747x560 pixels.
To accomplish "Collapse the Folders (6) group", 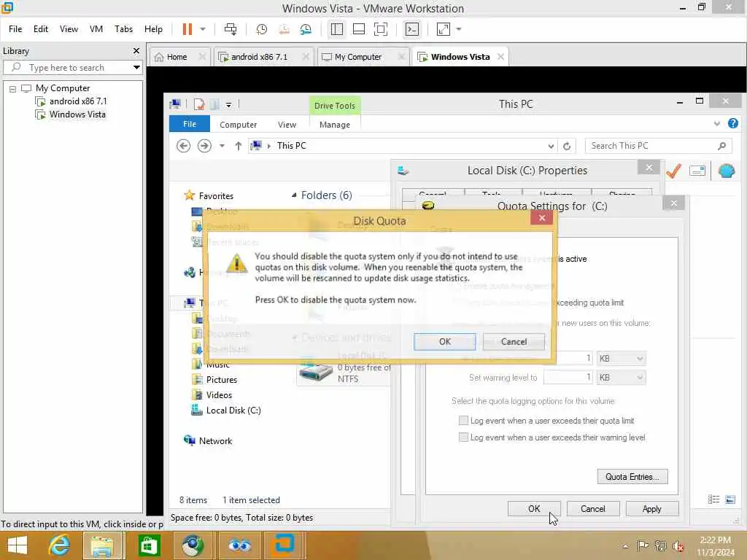I will [x=294, y=195].
